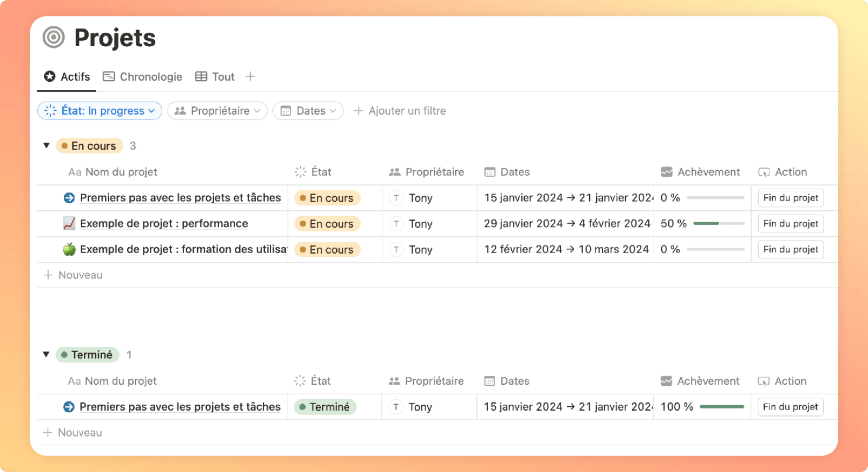Click En cours status of performance project
Screen dimensions: 868x472
(327, 224)
